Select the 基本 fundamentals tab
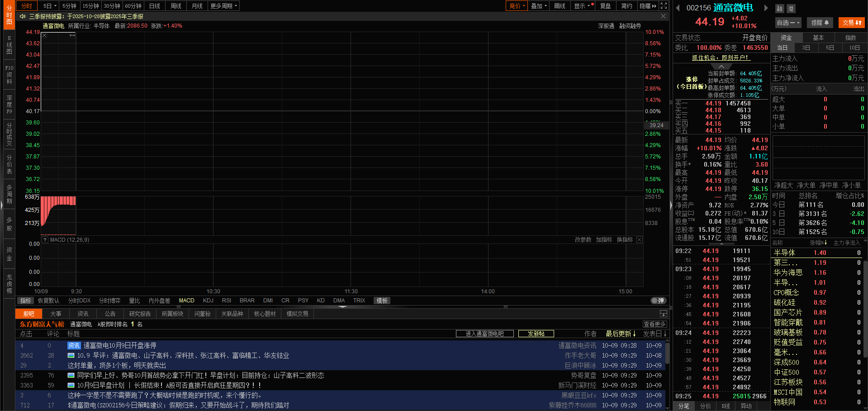 [818, 38]
